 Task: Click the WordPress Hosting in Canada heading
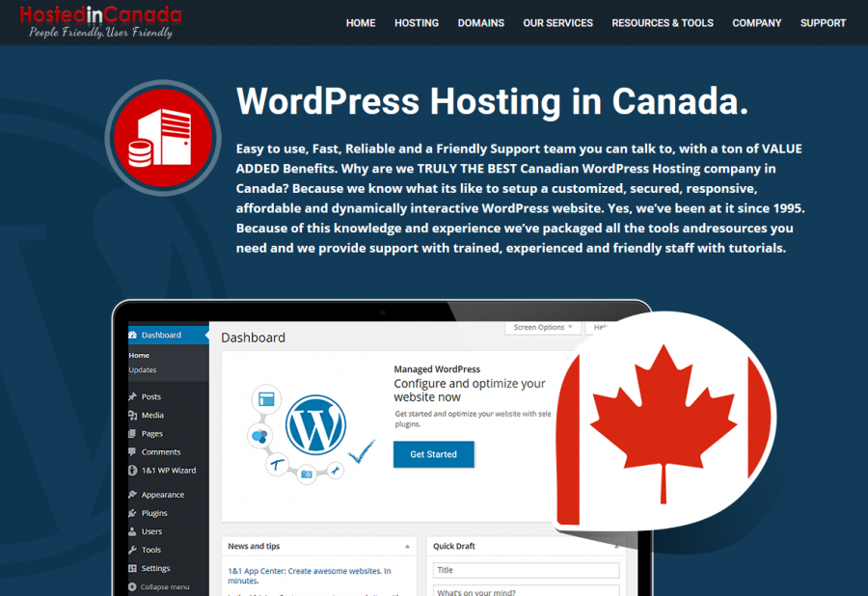coord(492,101)
